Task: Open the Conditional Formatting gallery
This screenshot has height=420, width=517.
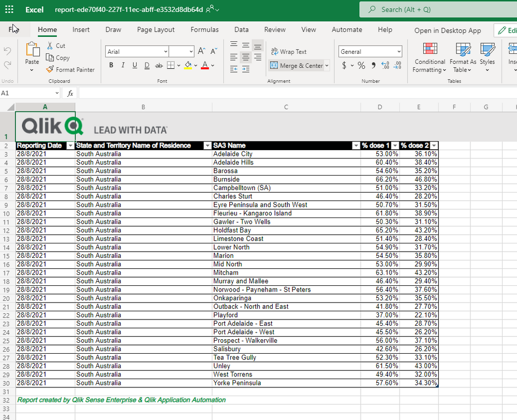Action: (x=430, y=58)
